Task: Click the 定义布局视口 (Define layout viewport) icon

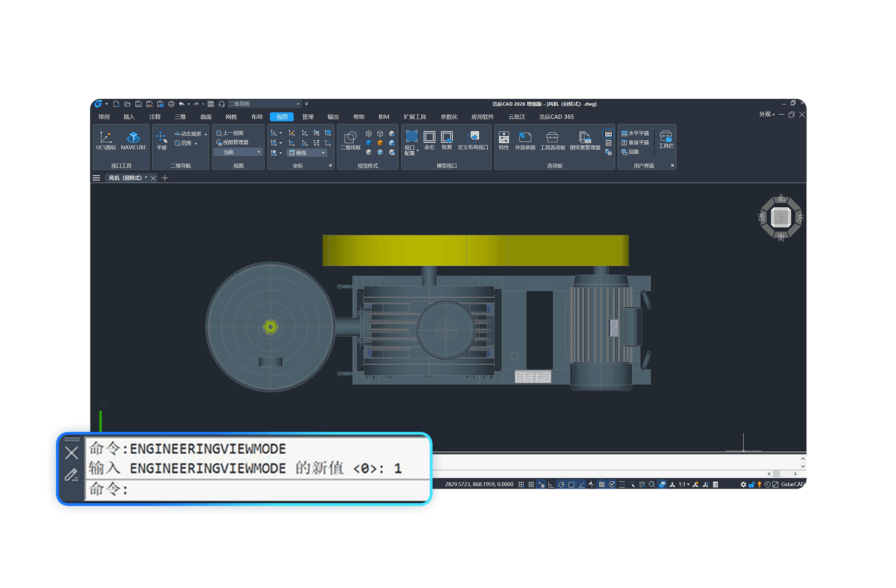Action: (x=473, y=140)
